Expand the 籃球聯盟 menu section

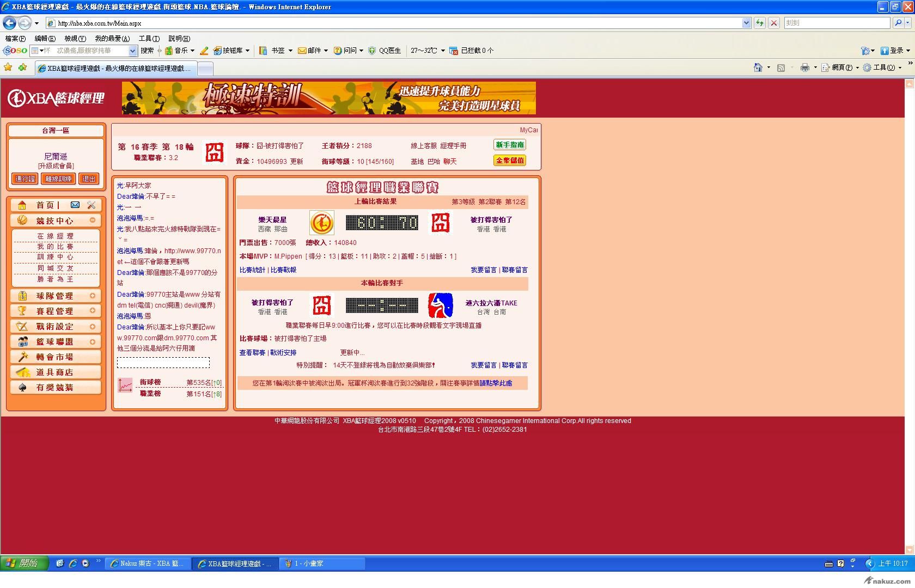point(93,341)
